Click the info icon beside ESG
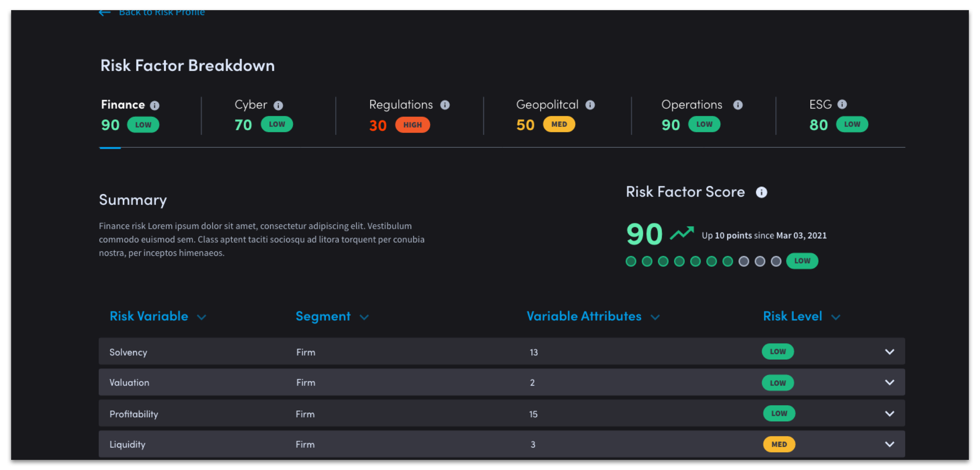980x470 pixels. pos(842,104)
